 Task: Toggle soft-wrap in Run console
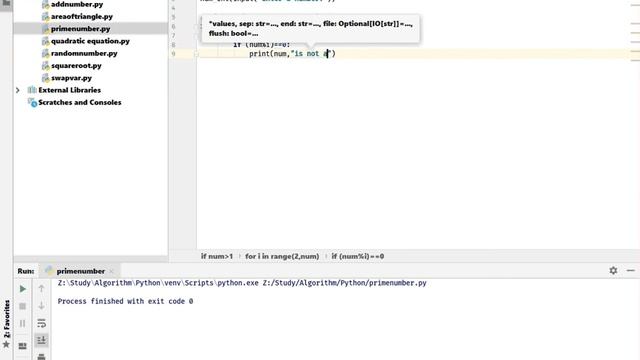click(41, 323)
